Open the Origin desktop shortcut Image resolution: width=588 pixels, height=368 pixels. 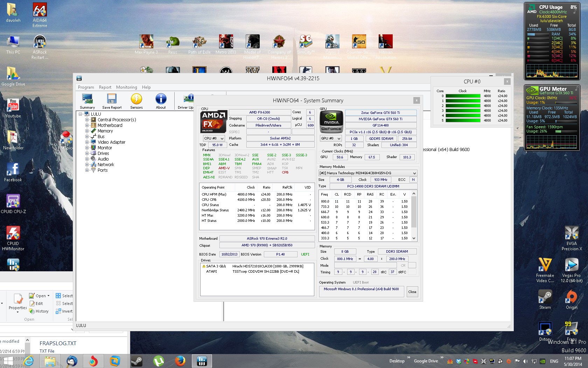572,300
